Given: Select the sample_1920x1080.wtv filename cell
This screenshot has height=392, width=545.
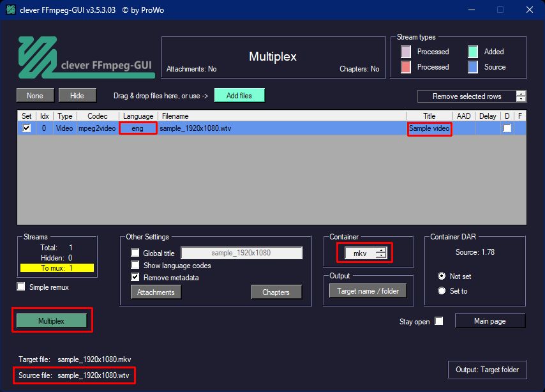Looking at the screenshot, I should 282,128.
